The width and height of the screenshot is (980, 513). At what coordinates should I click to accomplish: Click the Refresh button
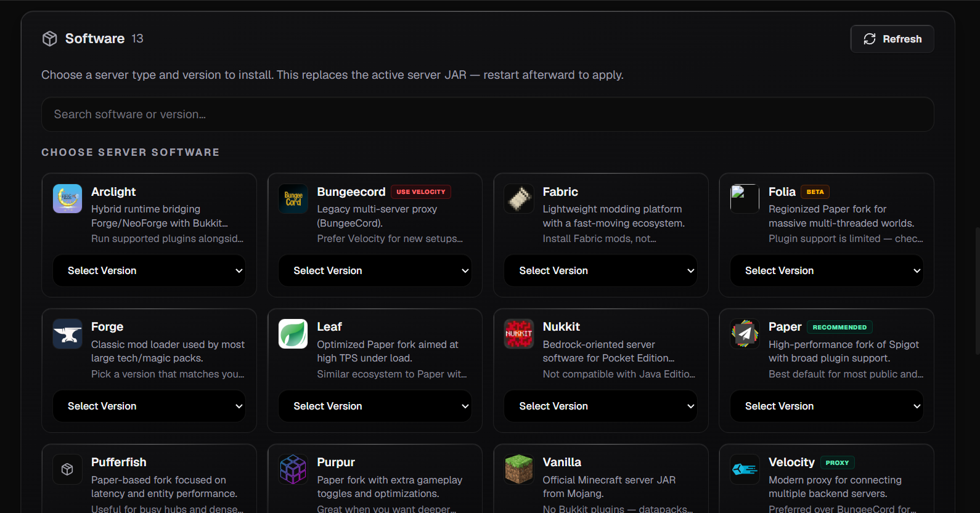coord(892,39)
